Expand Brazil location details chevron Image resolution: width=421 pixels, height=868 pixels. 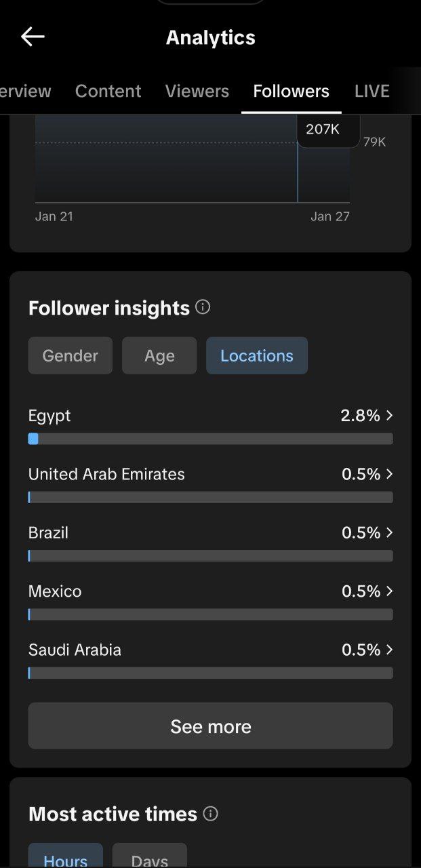pos(389,532)
